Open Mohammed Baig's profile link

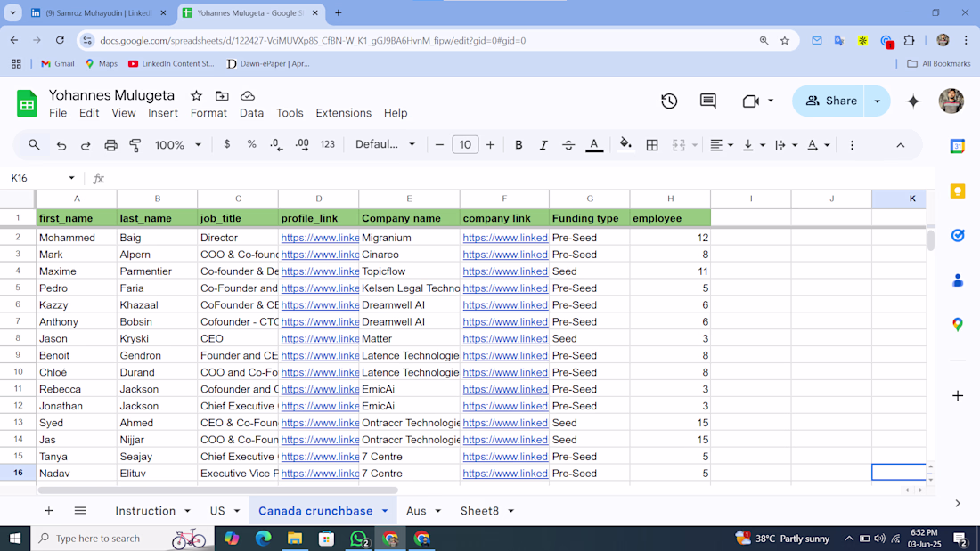[320, 238]
